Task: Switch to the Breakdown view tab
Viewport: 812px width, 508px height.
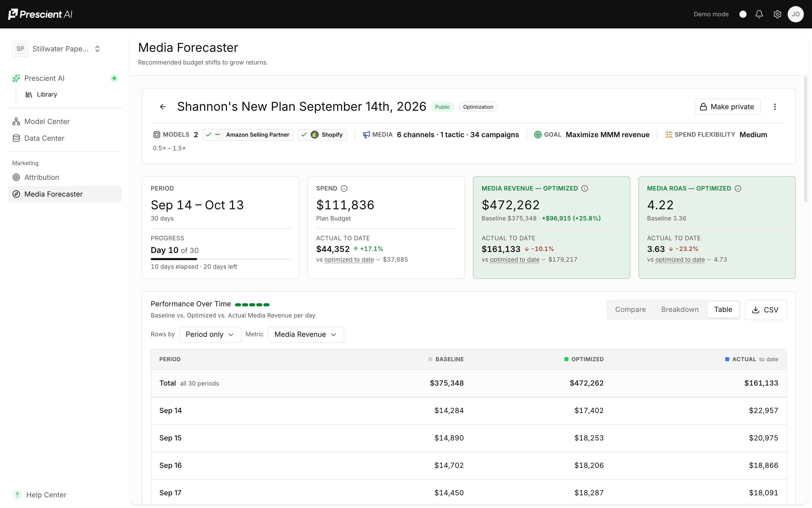Action: [680, 310]
